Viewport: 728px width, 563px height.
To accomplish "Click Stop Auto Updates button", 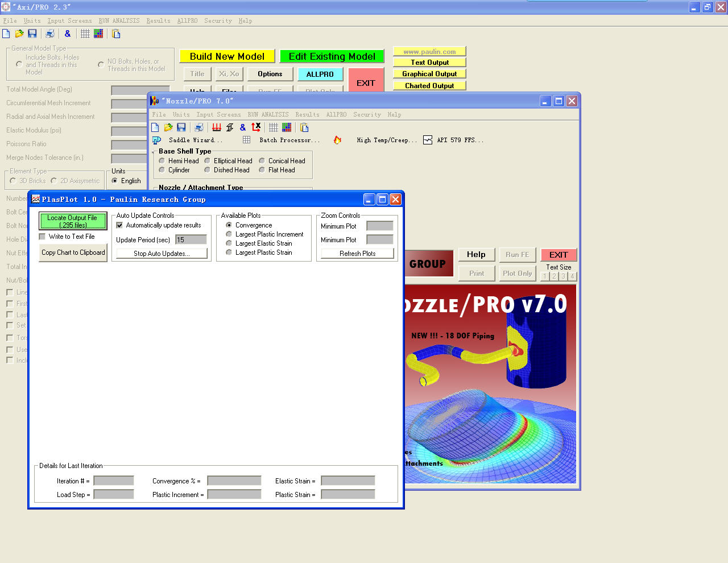I will click(x=162, y=254).
